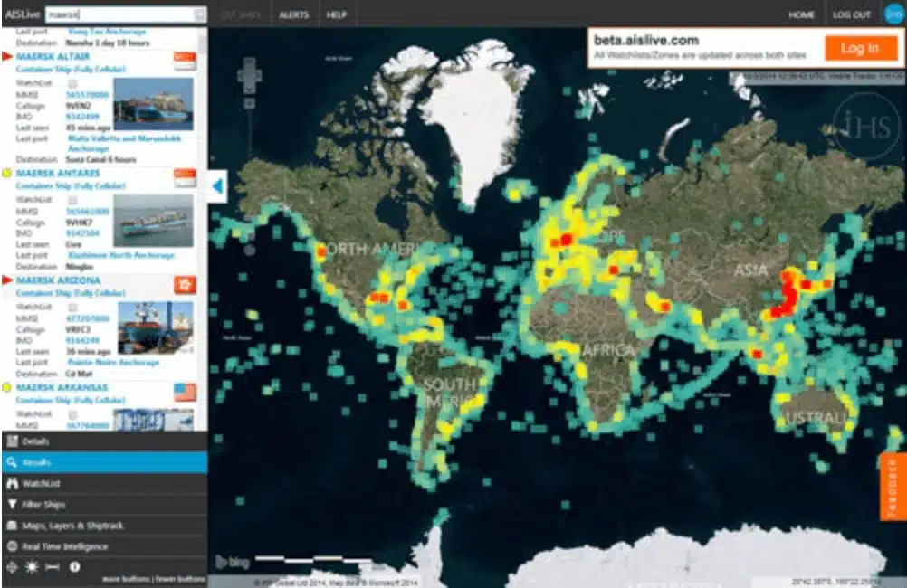Open the MAERSK ARIZONA ship photo
Viewport: 907px width, 588px height.
coord(156,327)
